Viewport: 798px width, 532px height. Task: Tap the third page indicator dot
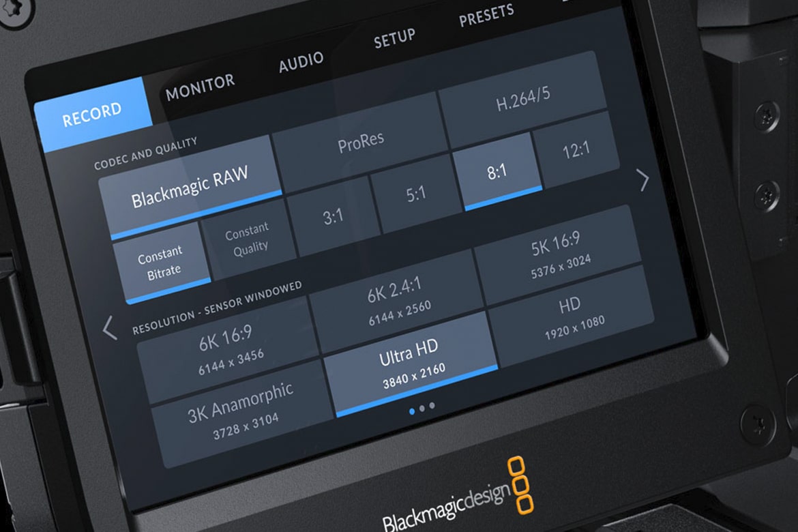(432, 406)
